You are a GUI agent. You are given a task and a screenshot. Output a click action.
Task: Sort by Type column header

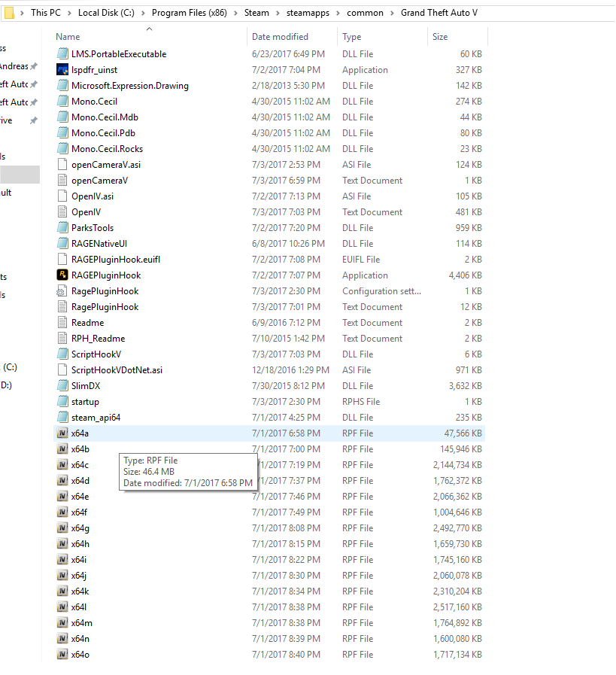tap(351, 37)
